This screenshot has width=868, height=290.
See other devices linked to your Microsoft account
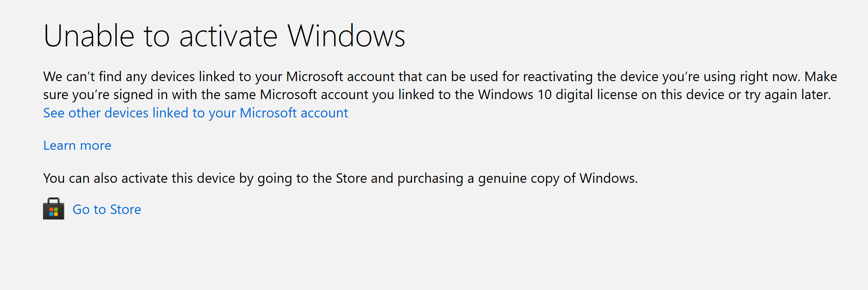196,113
